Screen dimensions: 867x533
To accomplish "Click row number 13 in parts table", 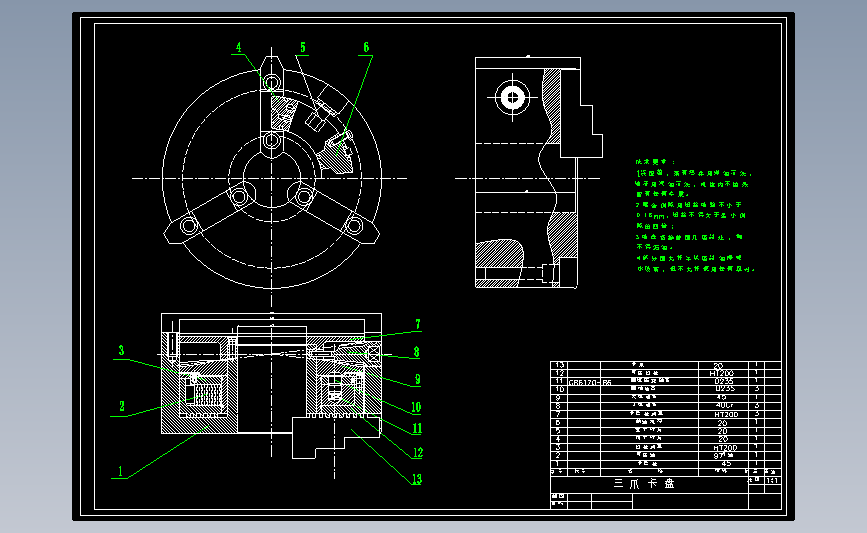I will (560, 365).
